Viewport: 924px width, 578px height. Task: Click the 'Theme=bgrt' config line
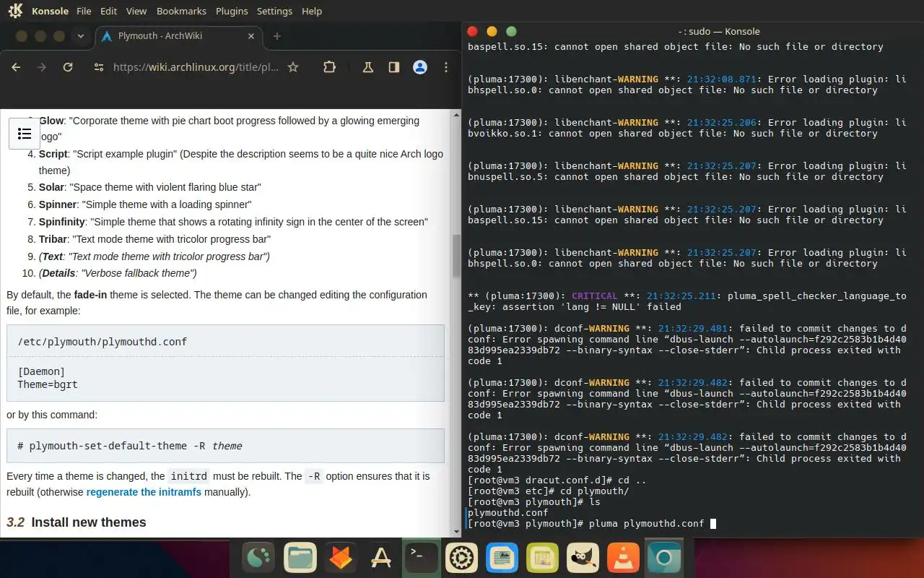[x=48, y=384]
